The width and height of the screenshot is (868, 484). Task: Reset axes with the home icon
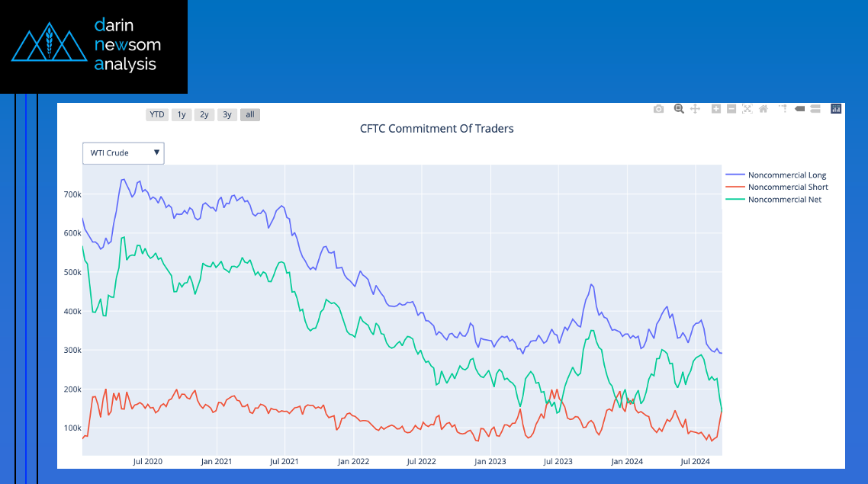(x=763, y=109)
